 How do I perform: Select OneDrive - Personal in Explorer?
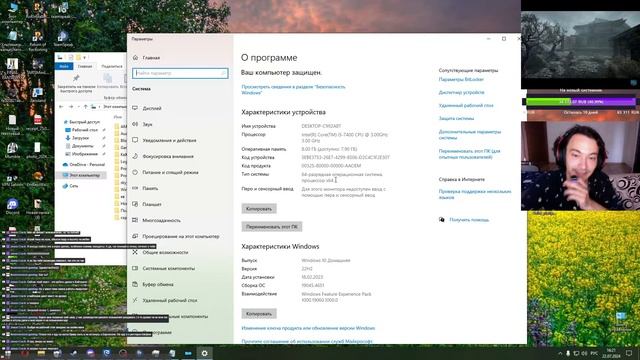click(84, 164)
